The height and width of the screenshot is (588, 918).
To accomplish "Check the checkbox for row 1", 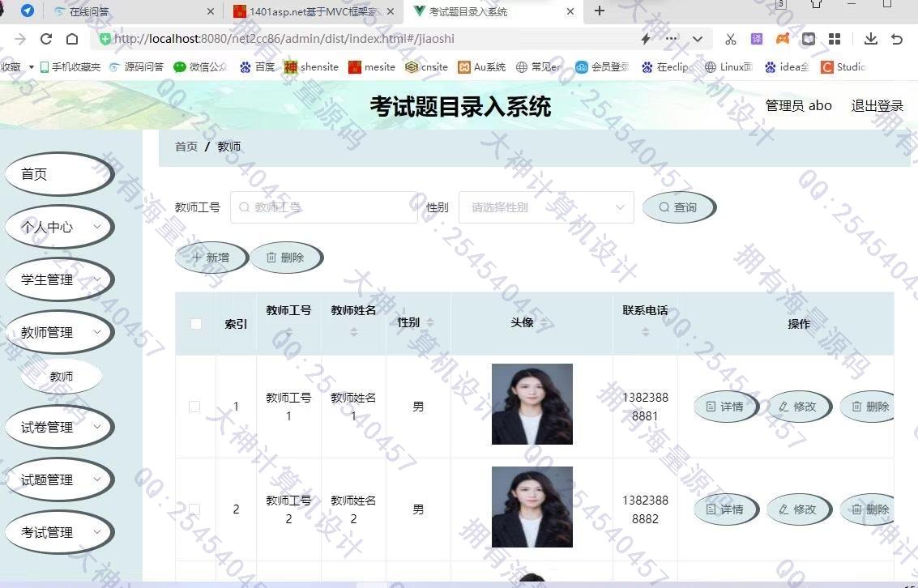I will click(x=195, y=407).
